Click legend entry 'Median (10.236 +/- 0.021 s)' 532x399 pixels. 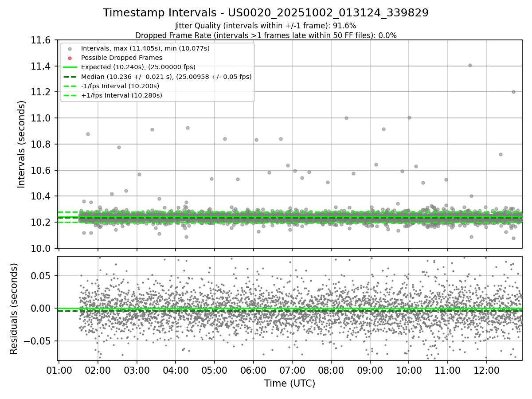click(x=166, y=76)
